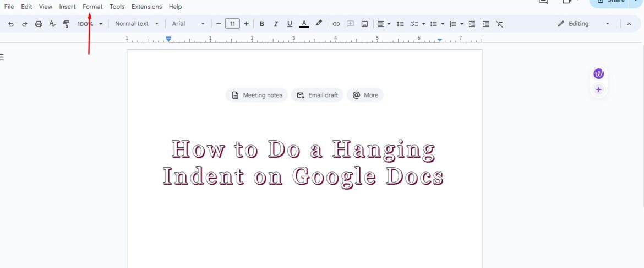Run spelling and grammar check icon

tap(52, 24)
